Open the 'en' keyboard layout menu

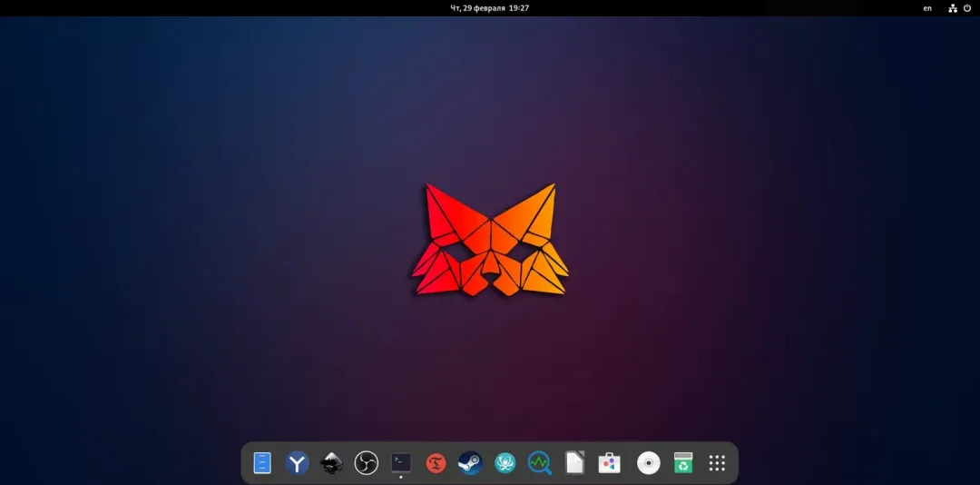point(927,8)
